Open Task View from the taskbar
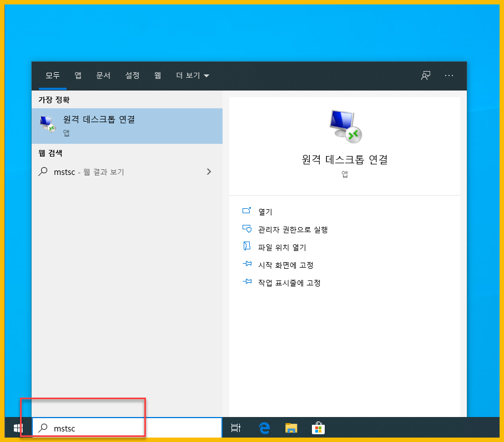504x442 pixels. [x=235, y=428]
